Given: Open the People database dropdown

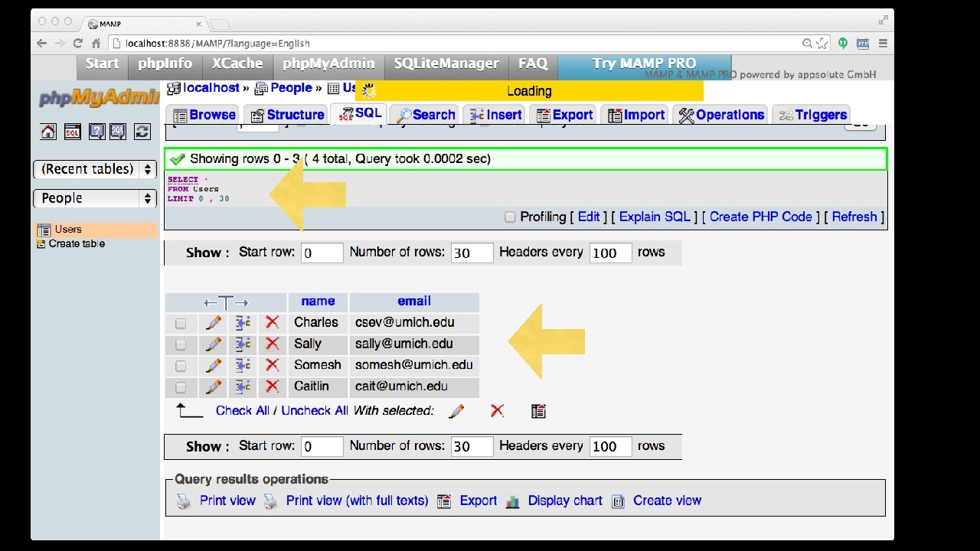Looking at the screenshot, I should coord(95,198).
